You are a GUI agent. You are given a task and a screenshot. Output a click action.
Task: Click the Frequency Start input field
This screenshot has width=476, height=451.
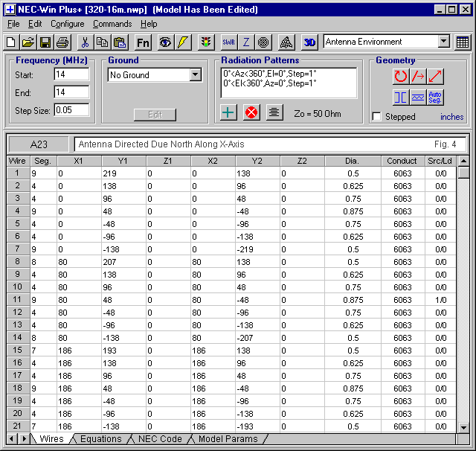click(71, 74)
